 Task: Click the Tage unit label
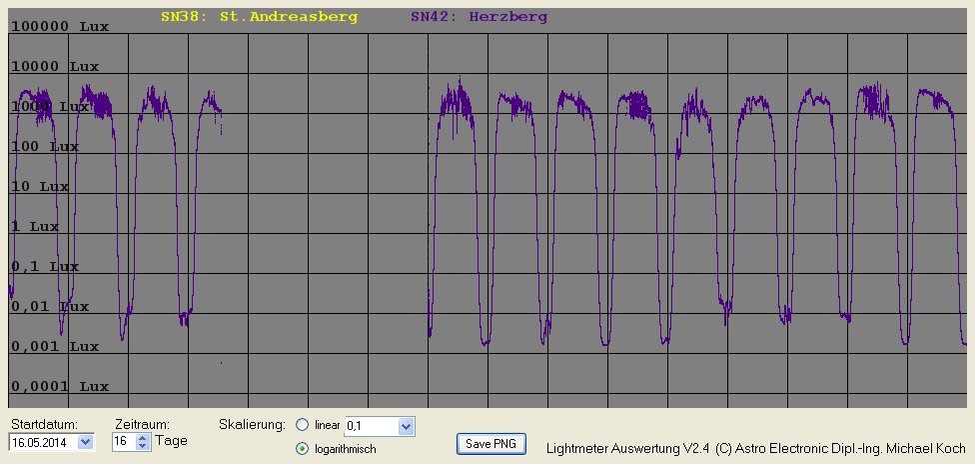click(x=171, y=441)
